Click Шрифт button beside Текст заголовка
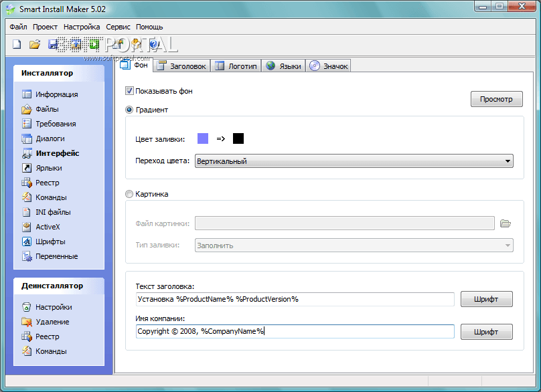This screenshot has width=541, height=392. [x=487, y=299]
